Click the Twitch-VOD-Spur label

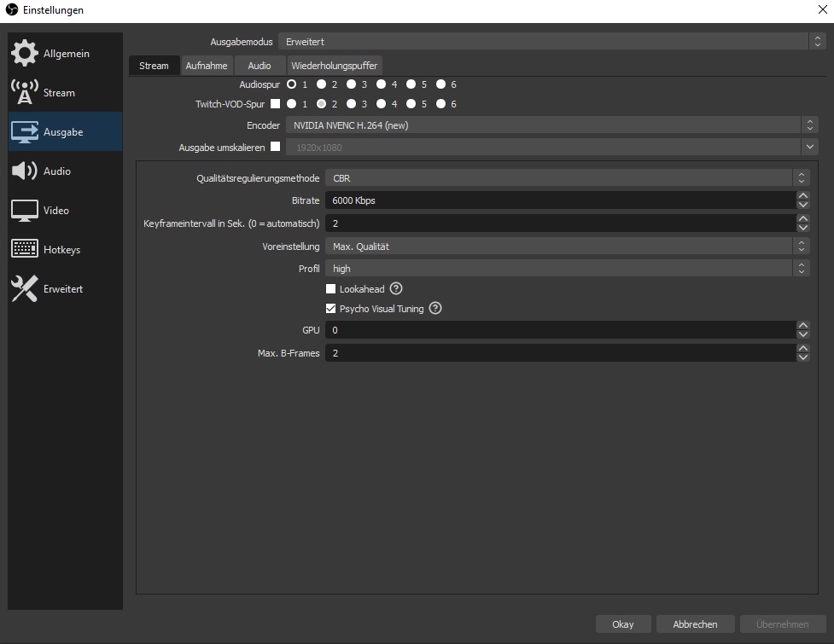click(x=230, y=104)
